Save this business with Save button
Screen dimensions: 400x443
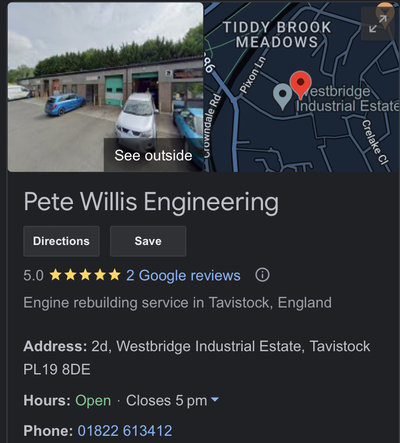148,241
